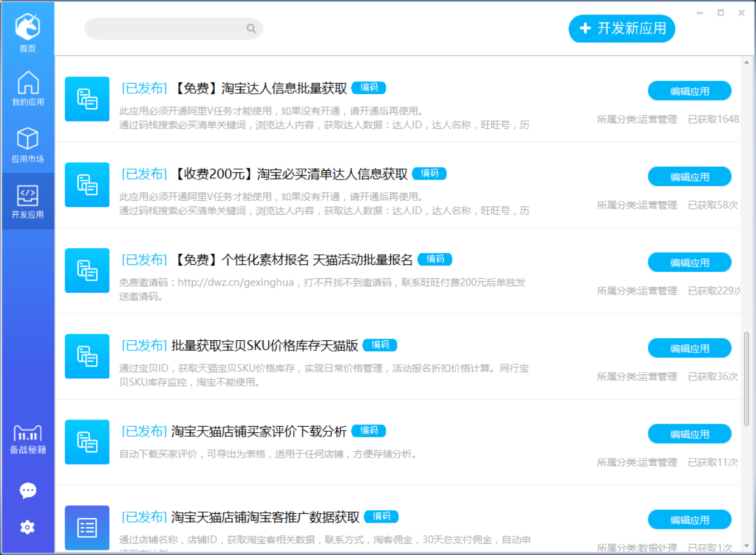Click 编码 badge on 淘宝必买清单达人信息获取
This screenshot has width=756, height=555.
[x=429, y=173]
